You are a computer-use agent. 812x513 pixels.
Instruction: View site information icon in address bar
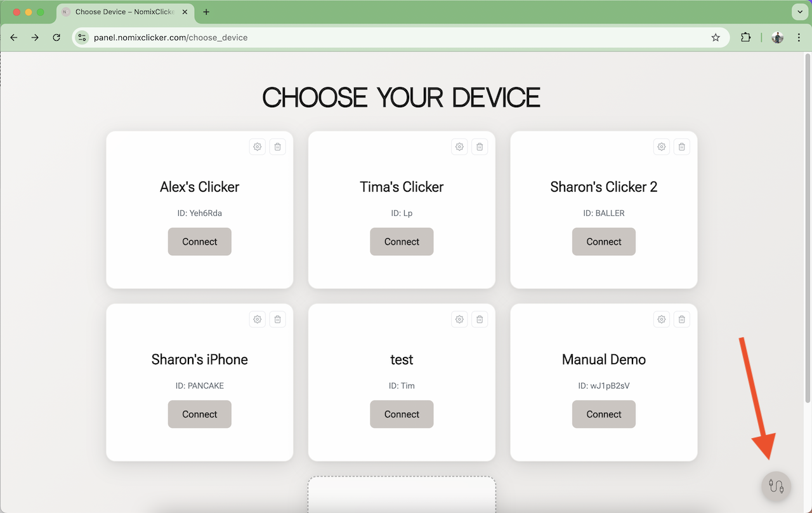tap(82, 37)
